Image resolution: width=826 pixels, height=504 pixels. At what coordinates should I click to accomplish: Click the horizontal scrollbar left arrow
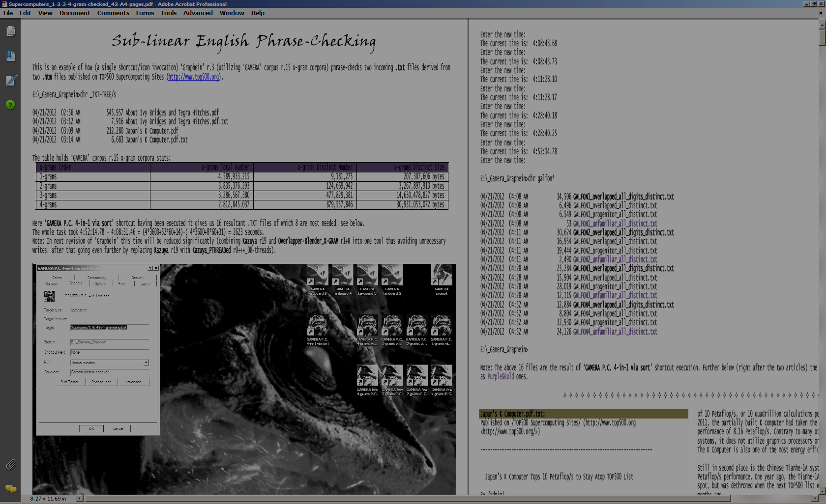79,498
